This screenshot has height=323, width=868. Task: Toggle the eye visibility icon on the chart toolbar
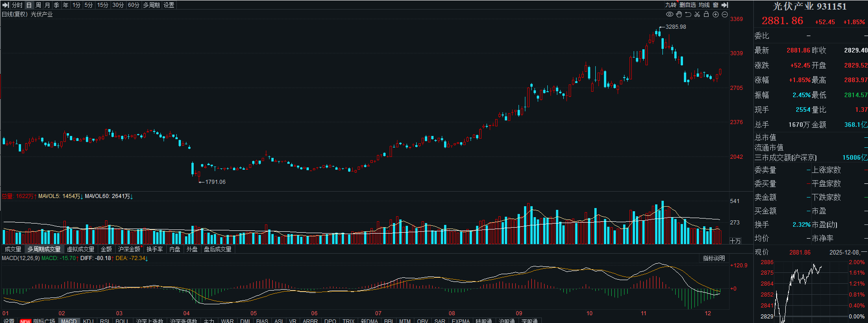pyautogui.click(x=670, y=15)
